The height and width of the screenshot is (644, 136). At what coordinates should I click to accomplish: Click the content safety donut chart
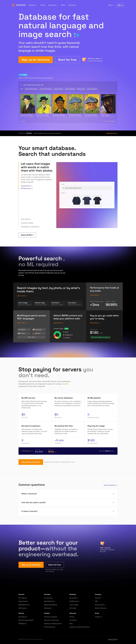[x=57, y=335]
